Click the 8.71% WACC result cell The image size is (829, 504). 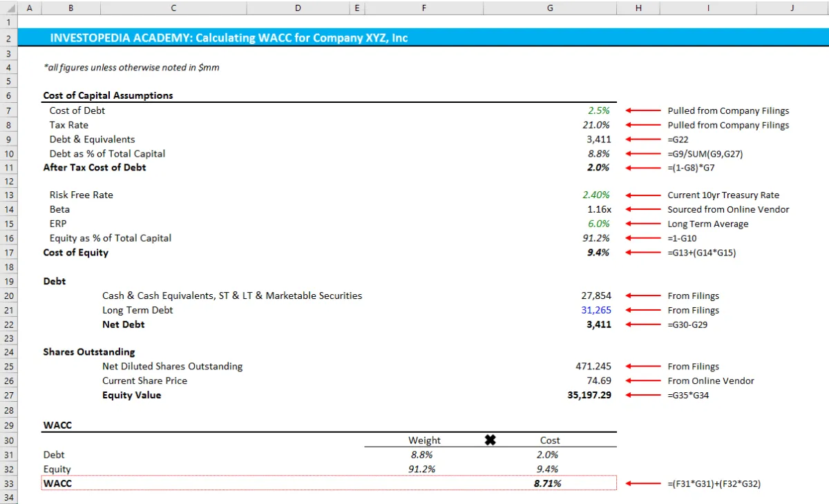coord(547,484)
